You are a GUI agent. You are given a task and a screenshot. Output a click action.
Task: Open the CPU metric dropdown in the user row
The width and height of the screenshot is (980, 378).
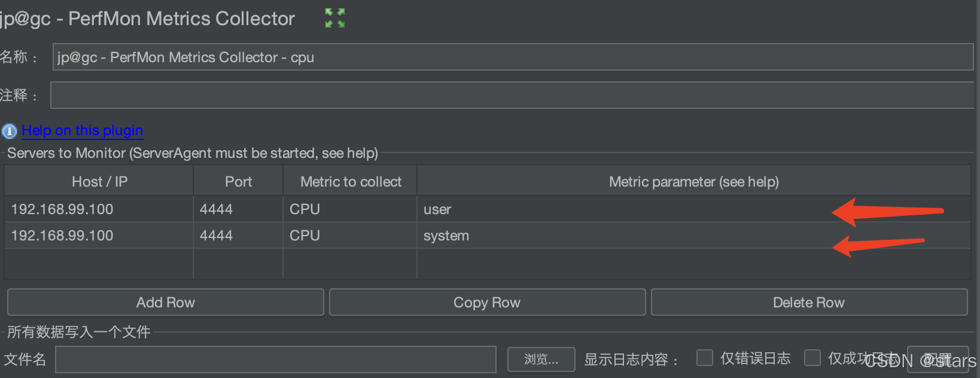click(350, 209)
